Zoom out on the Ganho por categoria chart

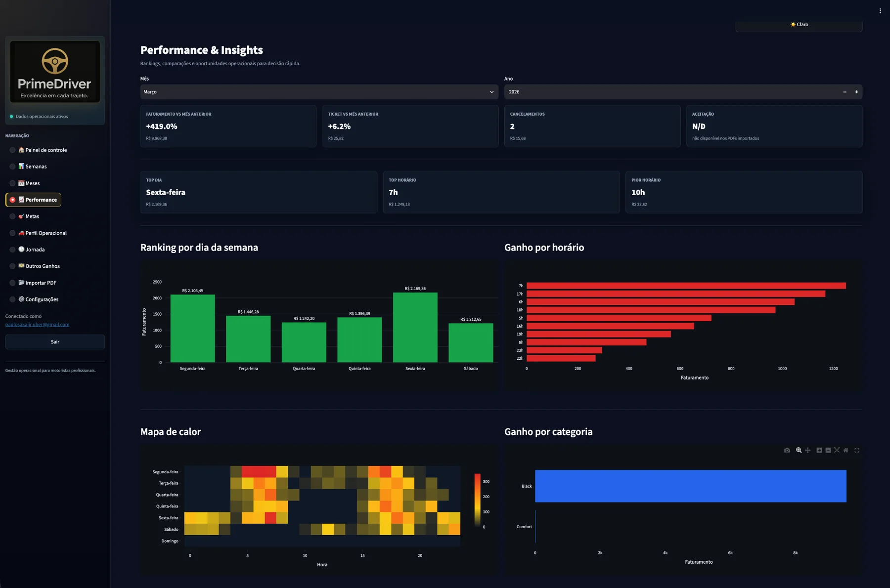[x=828, y=450]
